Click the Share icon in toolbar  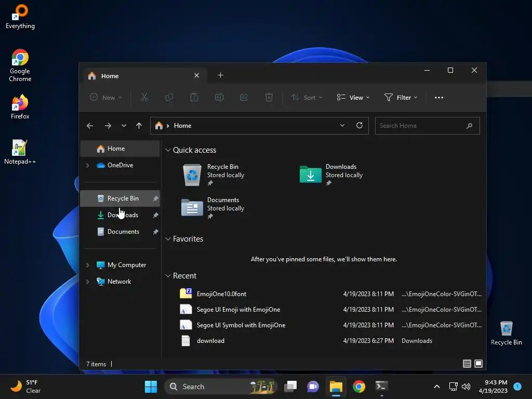pyautogui.click(x=244, y=97)
